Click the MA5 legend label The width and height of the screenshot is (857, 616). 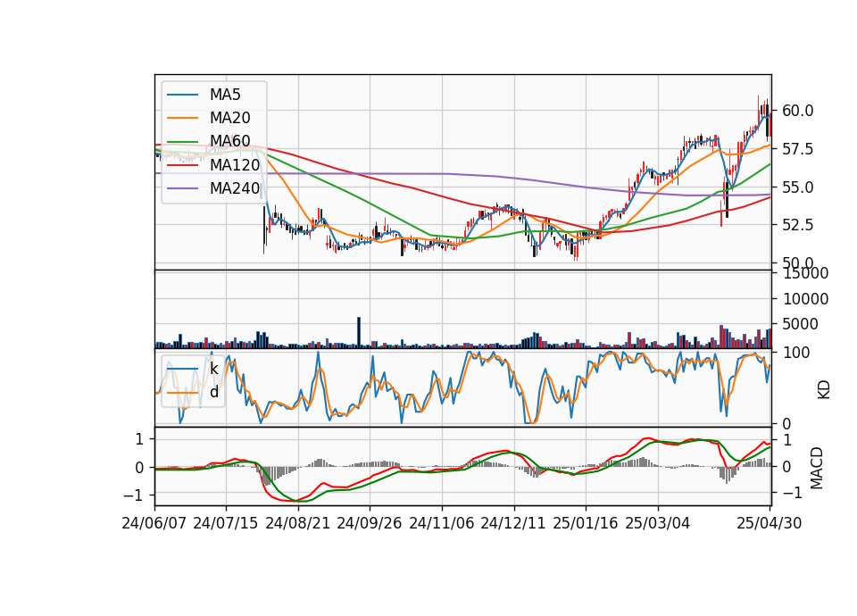(225, 95)
